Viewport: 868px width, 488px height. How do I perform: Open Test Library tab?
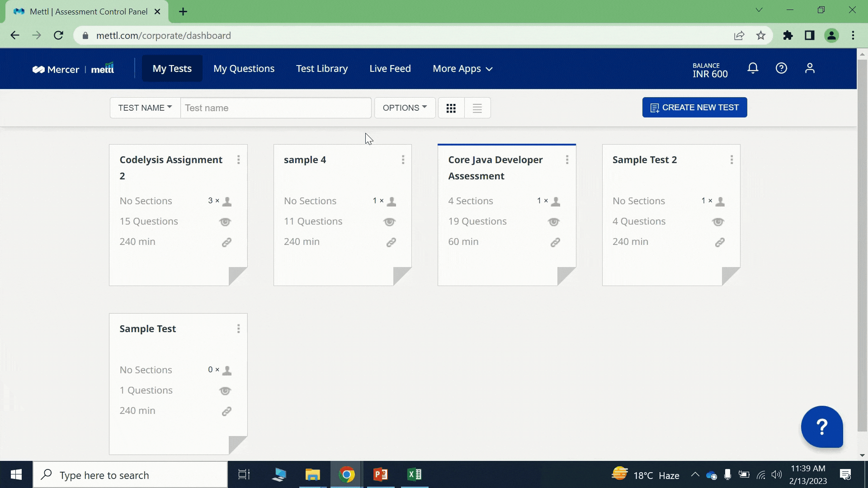[x=322, y=69]
